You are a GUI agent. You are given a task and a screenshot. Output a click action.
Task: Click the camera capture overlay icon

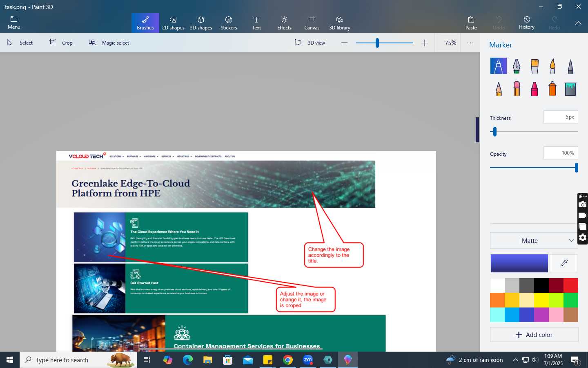pos(583,204)
